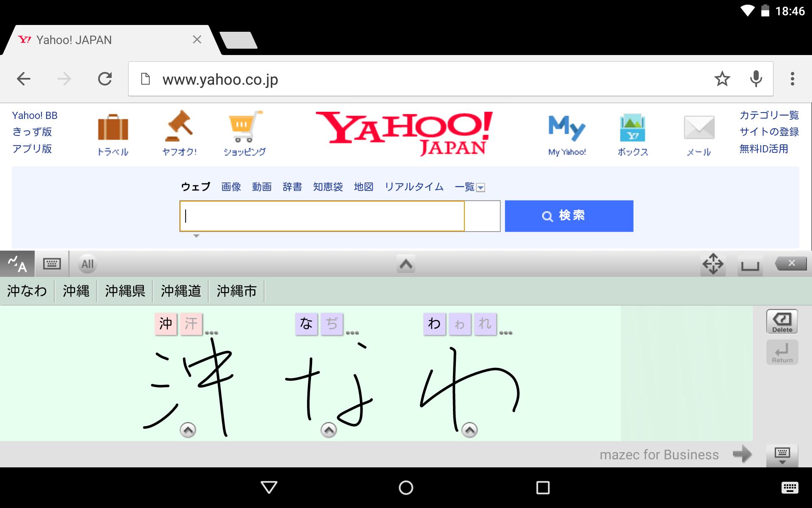The height and width of the screenshot is (508, 812).
Task: Switch to keyboard input mode in mazec toolbar
Action: pyautogui.click(x=51, y=263)
